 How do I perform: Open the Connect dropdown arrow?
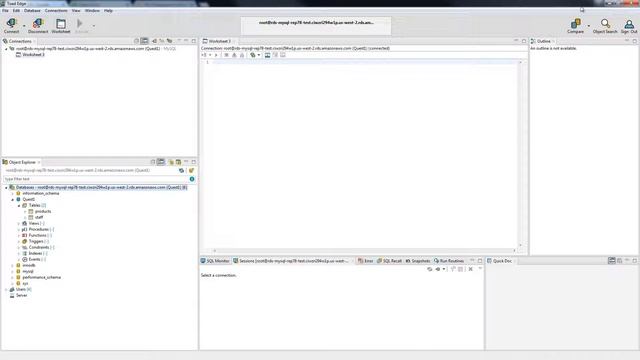tap(24, 26)
